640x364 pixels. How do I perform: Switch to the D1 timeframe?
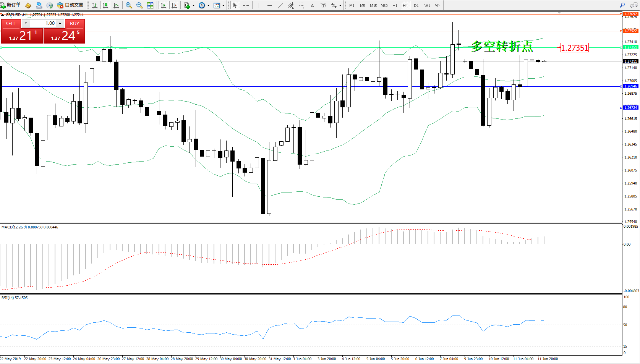(x=416, y=5)
